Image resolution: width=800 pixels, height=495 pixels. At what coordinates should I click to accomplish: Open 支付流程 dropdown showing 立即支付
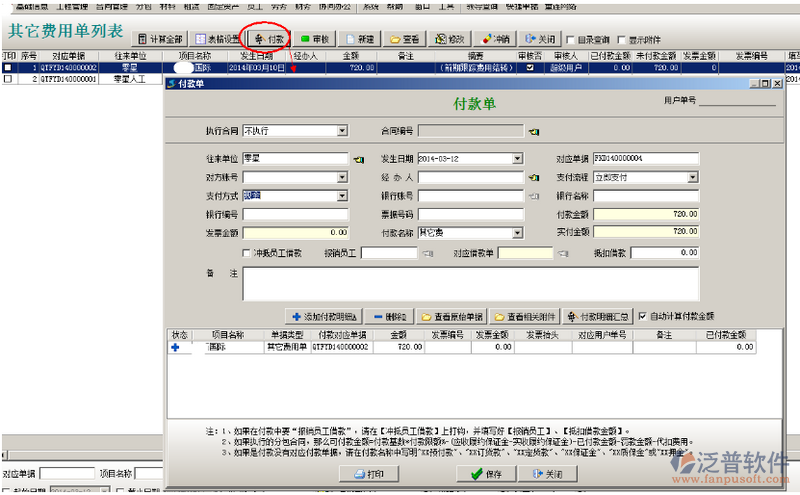[692, 178]
